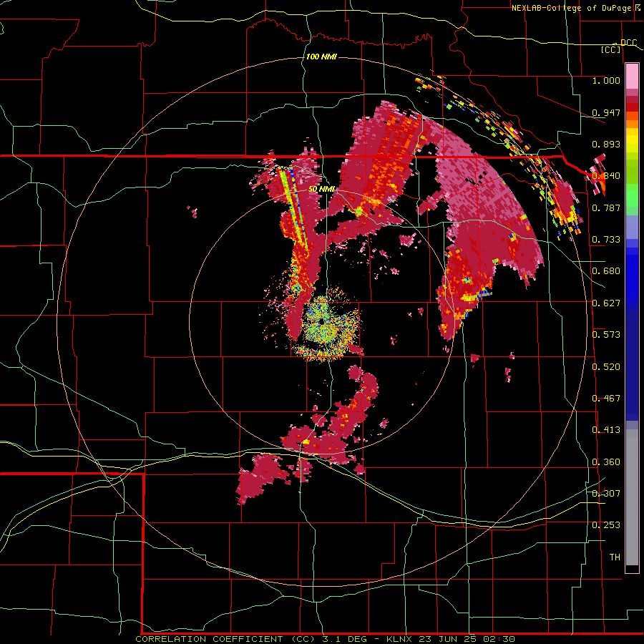Image resolution: width=644 pixels, height=644 pixels.
Task: Click the 0.573 color scale value
Action: 606,335
